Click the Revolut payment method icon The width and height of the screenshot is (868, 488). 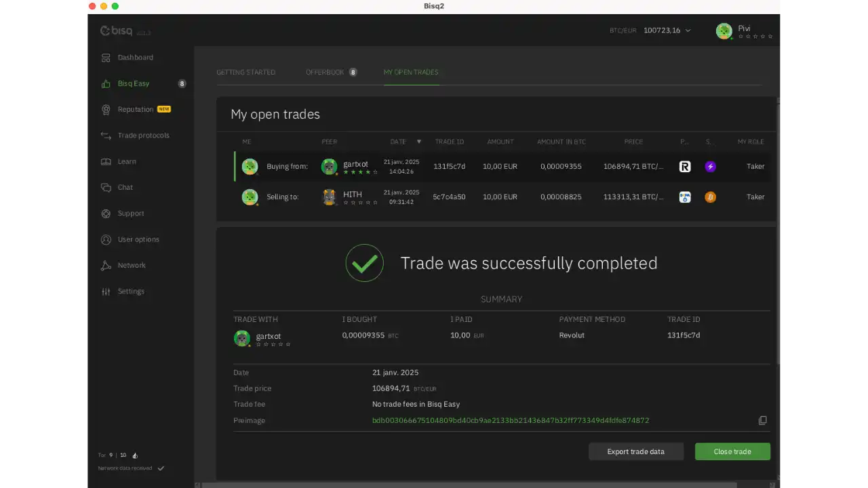[685, 167]
